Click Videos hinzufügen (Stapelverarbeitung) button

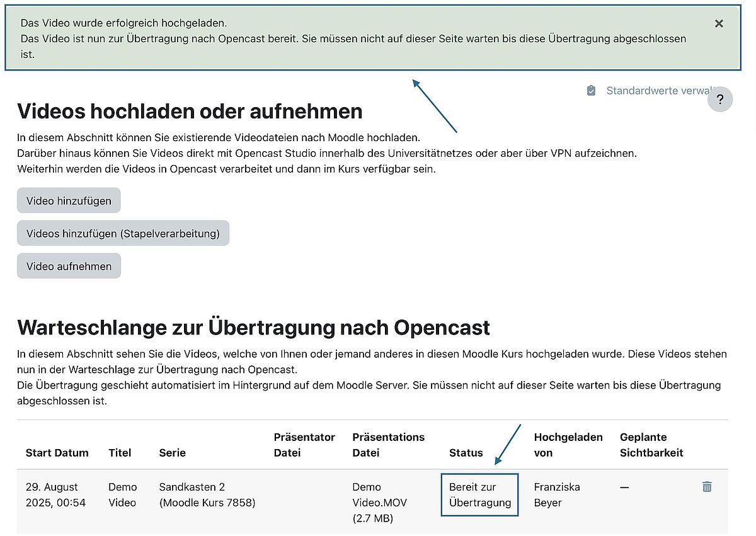123,234
